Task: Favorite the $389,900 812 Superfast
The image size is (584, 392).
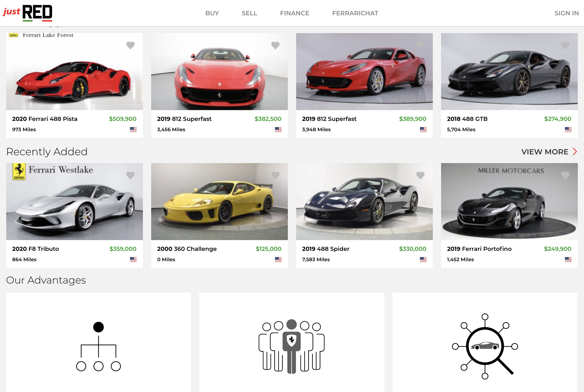Action: [x=420, y=46]
